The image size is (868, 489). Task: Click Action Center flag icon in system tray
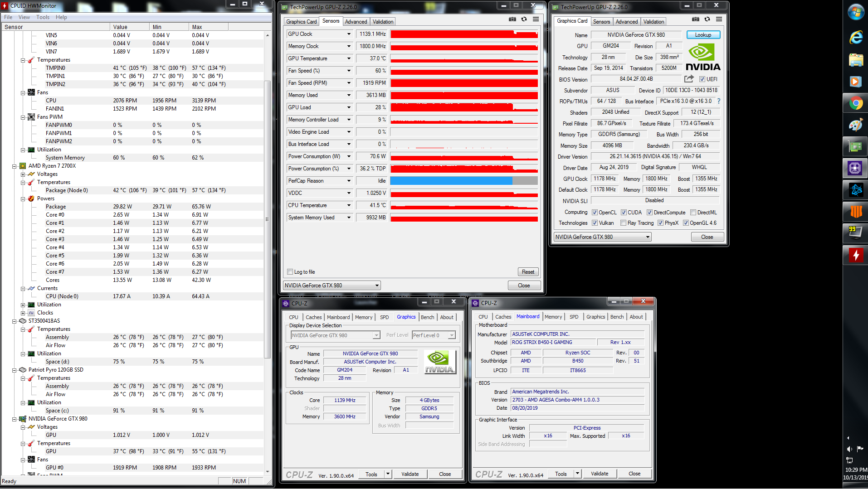[x=860, y=449]
